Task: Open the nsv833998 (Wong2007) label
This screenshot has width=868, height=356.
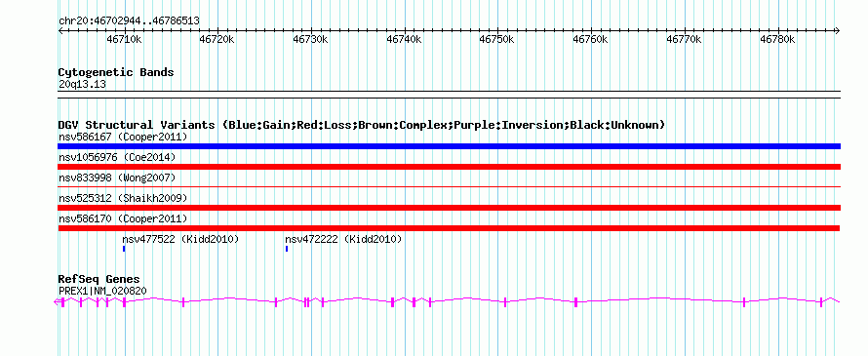Action: point(117,178)
